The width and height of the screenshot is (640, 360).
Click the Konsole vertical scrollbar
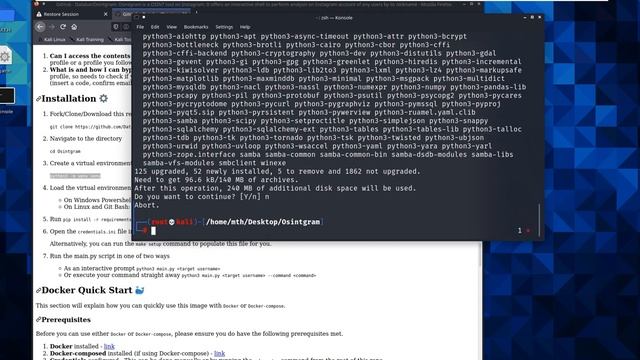tap(540, 220)
